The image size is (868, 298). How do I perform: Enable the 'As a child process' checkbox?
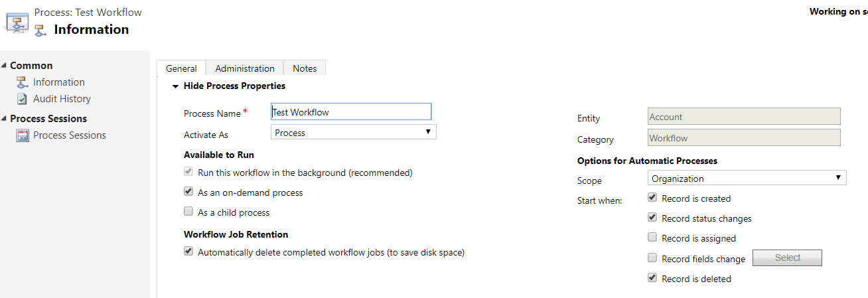pyautogui.click(x=188, y=212)
